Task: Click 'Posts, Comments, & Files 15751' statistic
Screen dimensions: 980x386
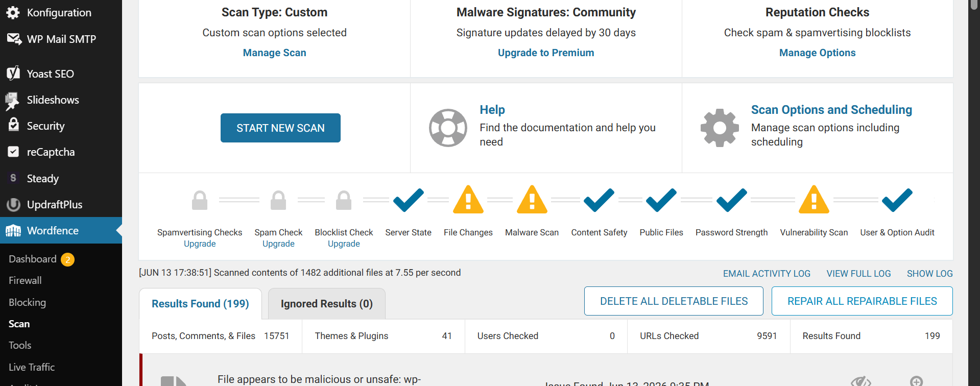Action: tap(221, 336)
